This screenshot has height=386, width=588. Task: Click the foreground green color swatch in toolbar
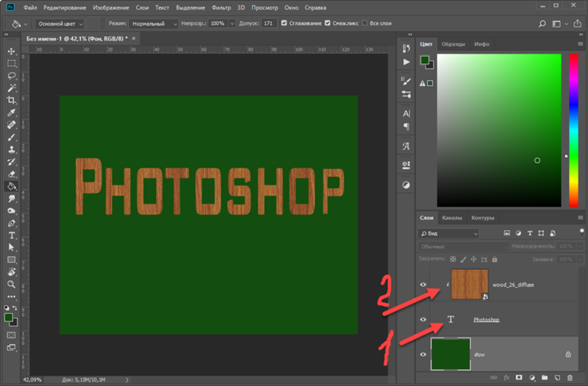[10, 316]
